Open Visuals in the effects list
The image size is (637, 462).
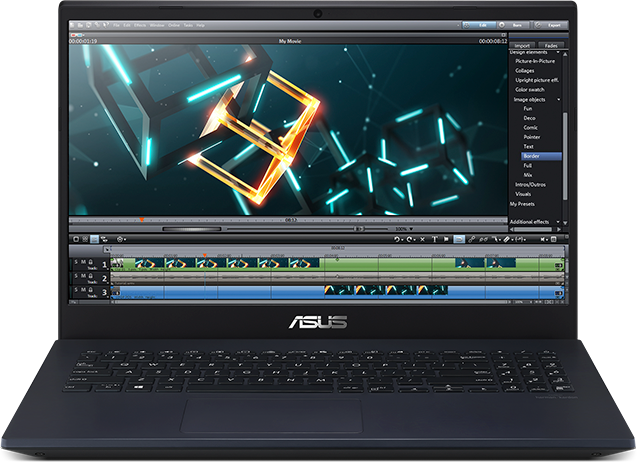click(523, 194)
